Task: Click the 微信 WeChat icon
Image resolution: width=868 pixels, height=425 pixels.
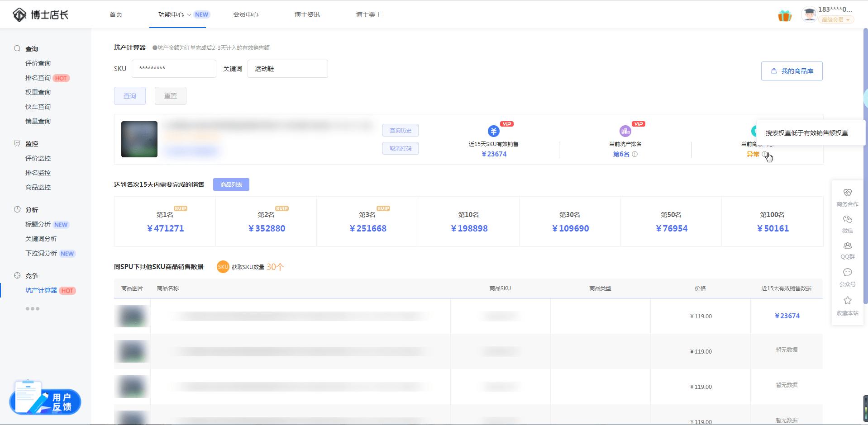Action: 847,220
